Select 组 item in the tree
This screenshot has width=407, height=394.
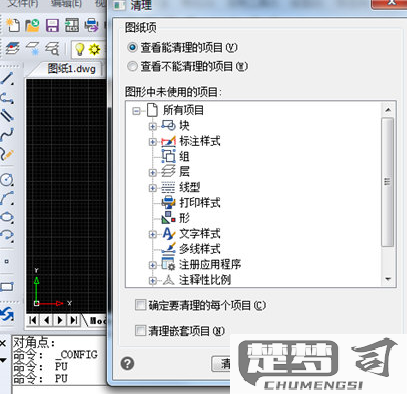point(184,156)
